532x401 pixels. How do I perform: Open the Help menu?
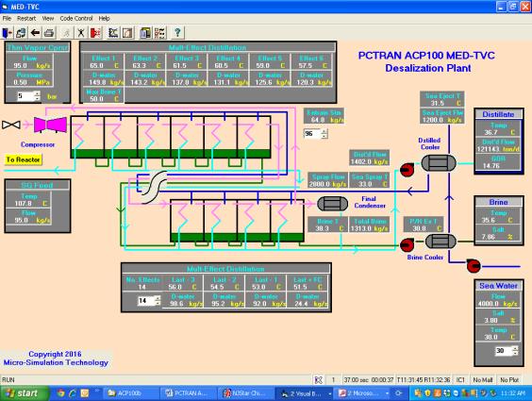click(x=104, y=18)
